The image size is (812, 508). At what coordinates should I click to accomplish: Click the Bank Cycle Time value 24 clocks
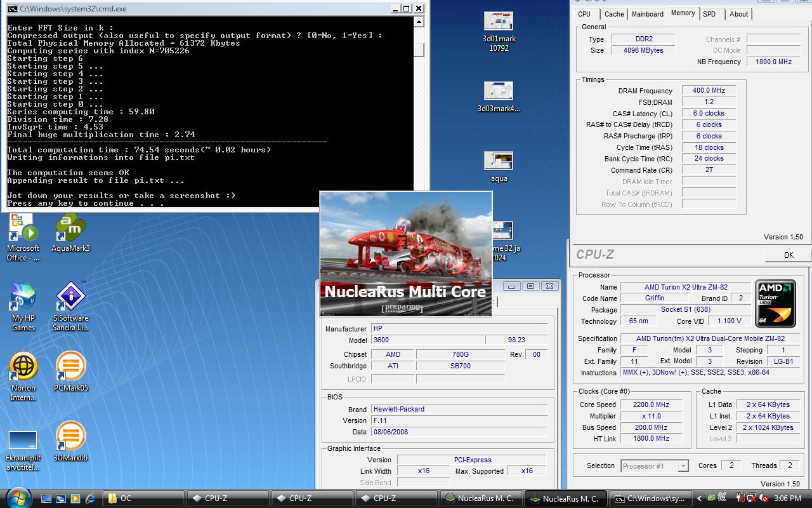tap(709, 159)
